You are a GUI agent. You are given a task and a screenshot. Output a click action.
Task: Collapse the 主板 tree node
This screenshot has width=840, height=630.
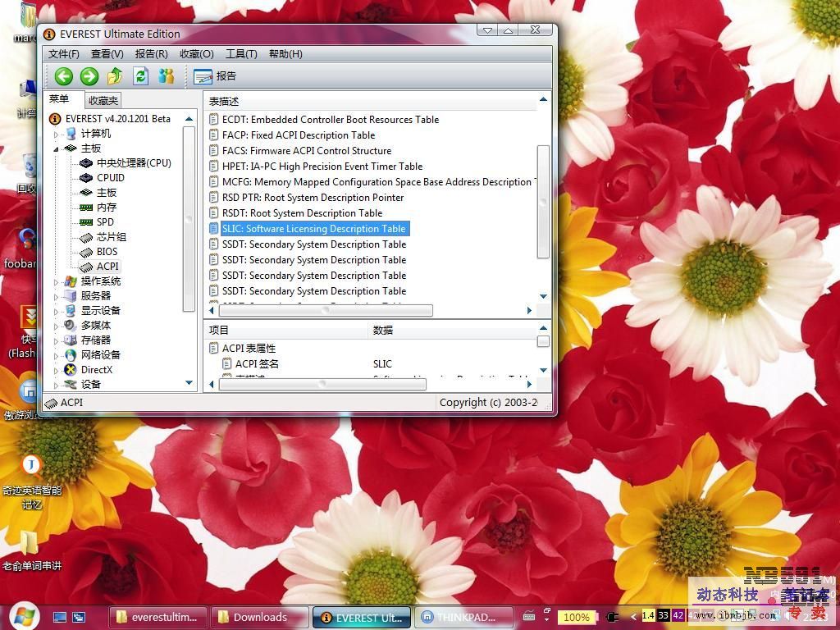click(57, 148)
